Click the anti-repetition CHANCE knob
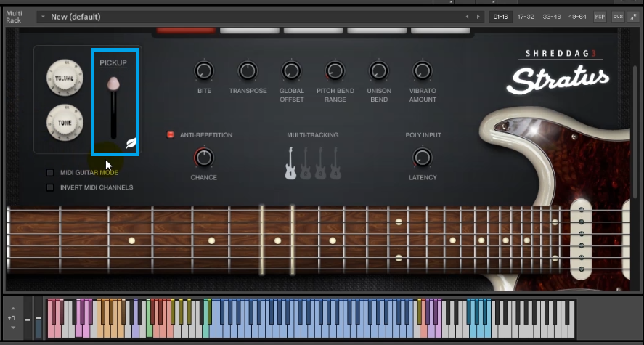The height and width of the screenshot is (345, 644). [204, 158]
